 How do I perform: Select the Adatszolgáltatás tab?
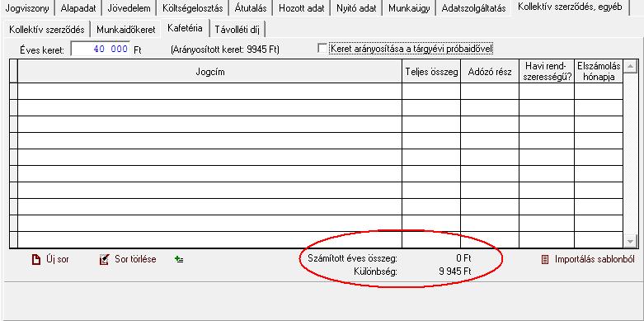[x=473, y=7]
